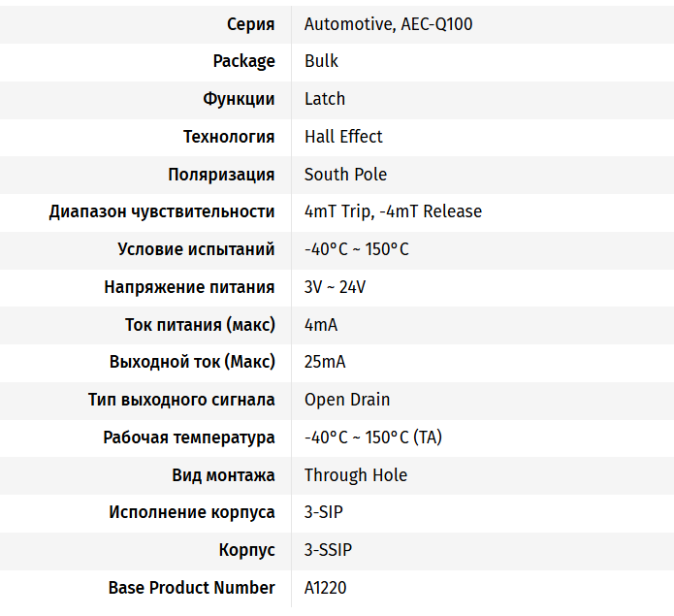Click the 'Hall Effect' technology value

pyautogui.click(x=343, y=137)
